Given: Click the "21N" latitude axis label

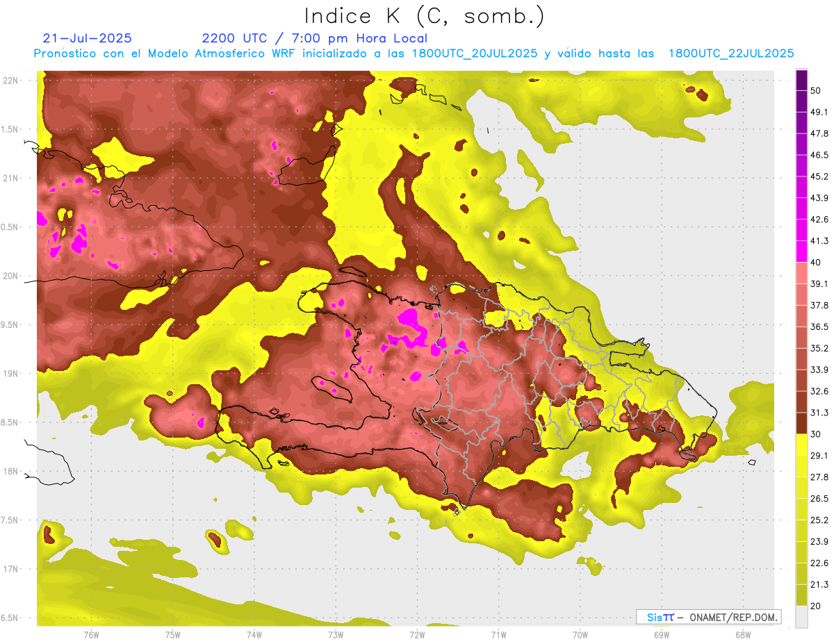Looking at the screenshot, I should (10, 178).
